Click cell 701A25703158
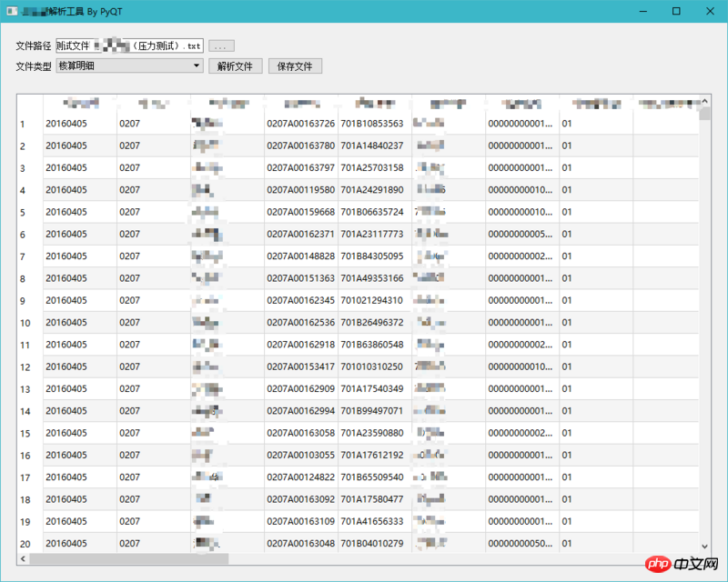Screen dimensions: 728x582 (x=375, y=167)
